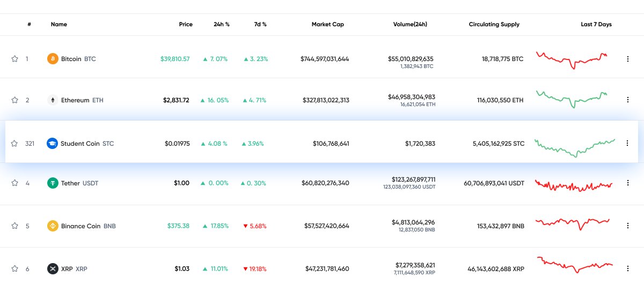Sort by 7d % column header
Screen dimensions: 644x299
coord(260,25)
